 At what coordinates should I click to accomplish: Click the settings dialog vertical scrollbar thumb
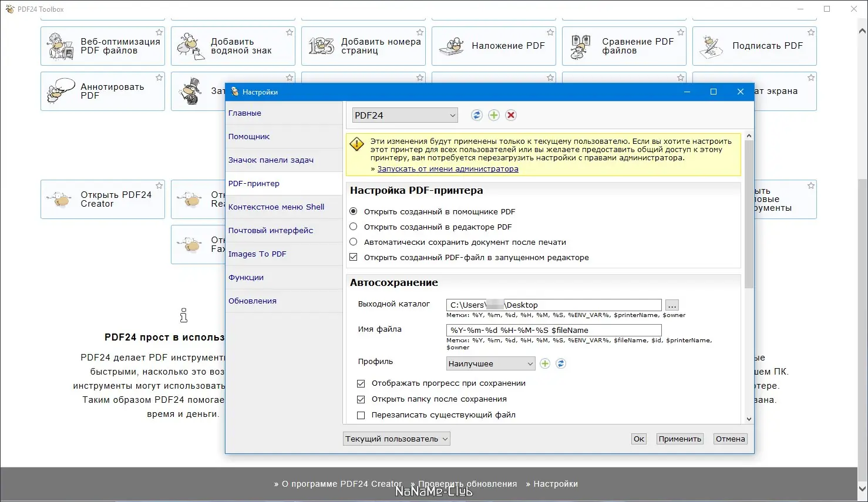pos(749,214)
